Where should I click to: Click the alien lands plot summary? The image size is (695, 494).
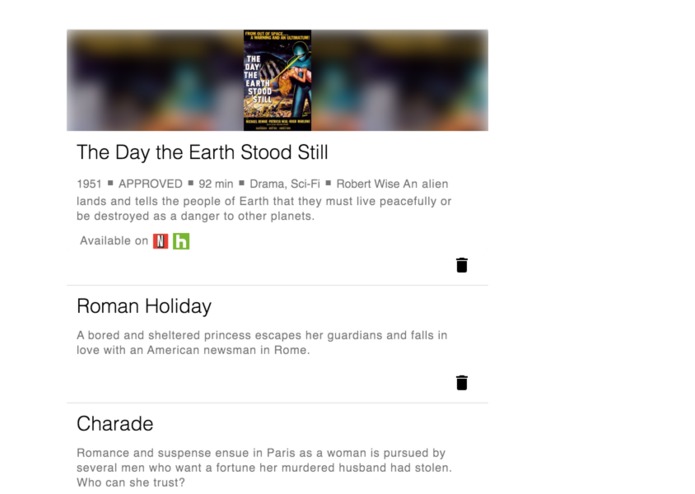[x=264, y=201]
